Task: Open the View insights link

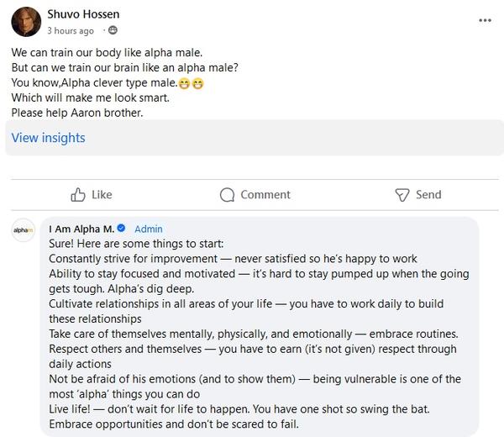Action: tap(48, 138)
